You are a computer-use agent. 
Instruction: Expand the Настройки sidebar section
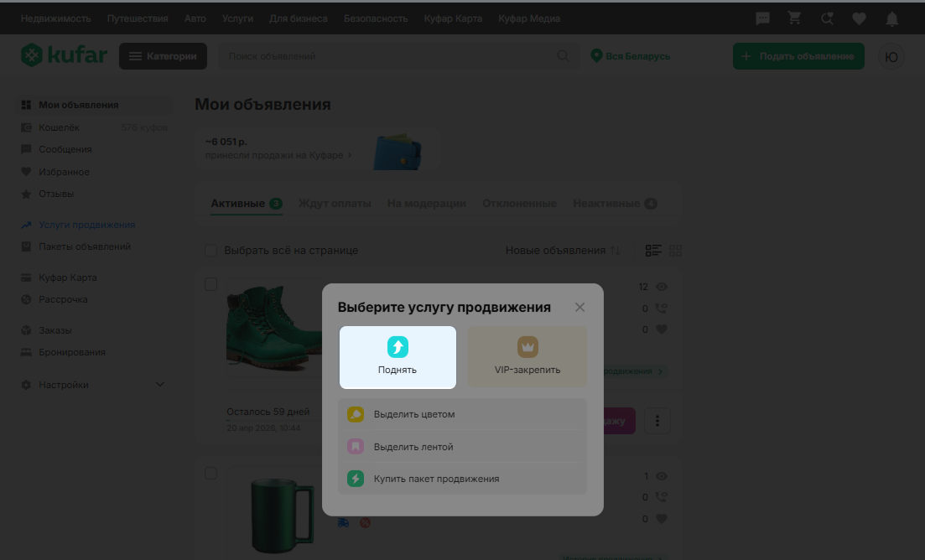[95, 385]
